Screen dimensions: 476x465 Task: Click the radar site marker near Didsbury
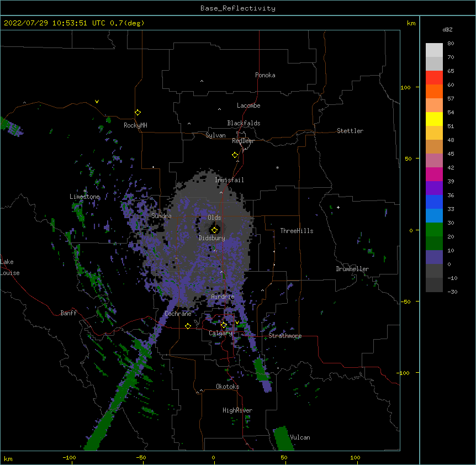(x=214, y=230)
